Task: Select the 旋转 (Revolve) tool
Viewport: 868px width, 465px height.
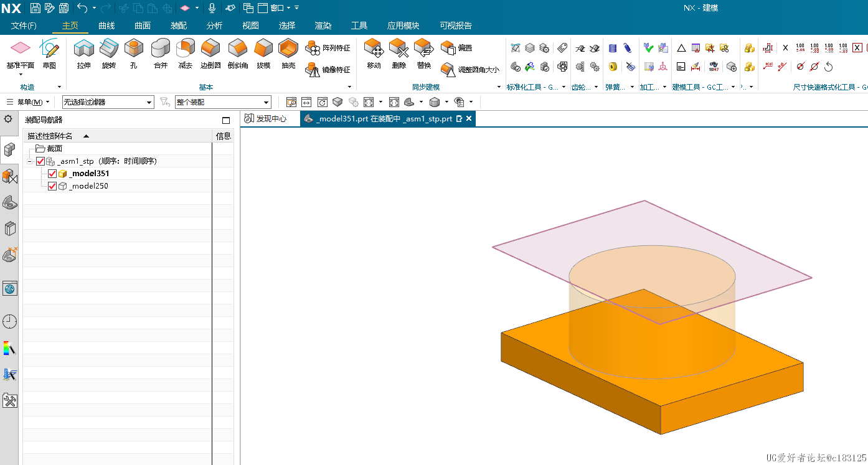Action: (x=109, y=54)
